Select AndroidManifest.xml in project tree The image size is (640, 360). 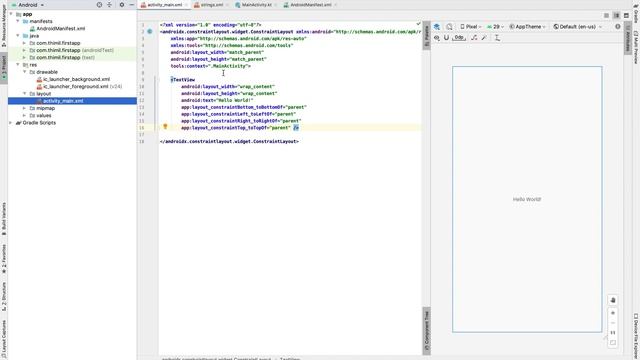pos(60,29)
